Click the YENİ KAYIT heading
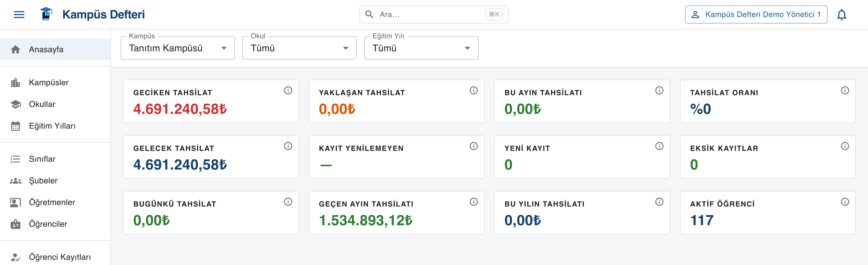This screenshot has width=868, height=265. 527,148
